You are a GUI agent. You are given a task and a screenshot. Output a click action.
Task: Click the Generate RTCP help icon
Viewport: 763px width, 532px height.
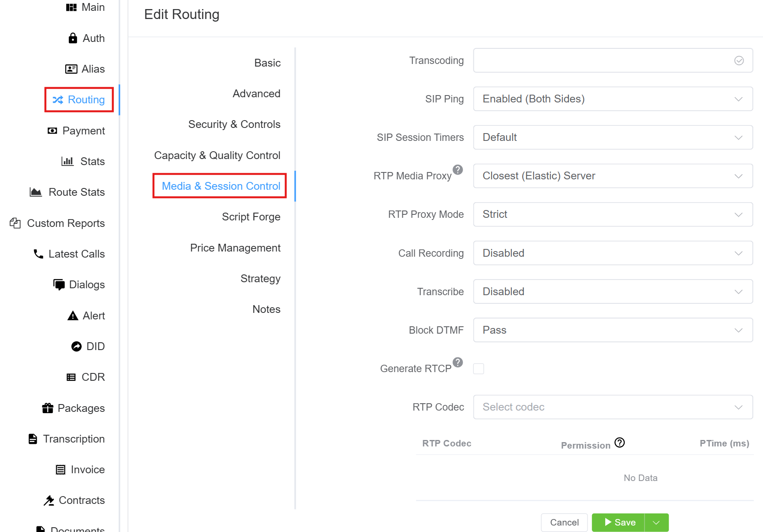click(457, 362)
